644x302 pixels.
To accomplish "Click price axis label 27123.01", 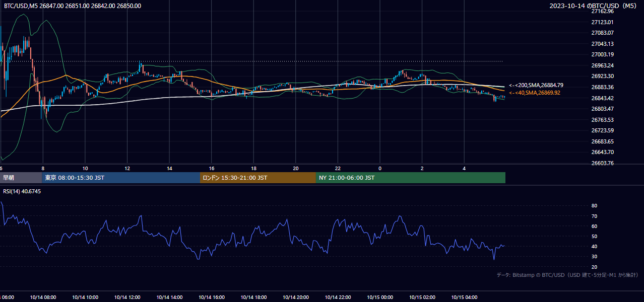I will pyautogui.click(x=603, y=22).
